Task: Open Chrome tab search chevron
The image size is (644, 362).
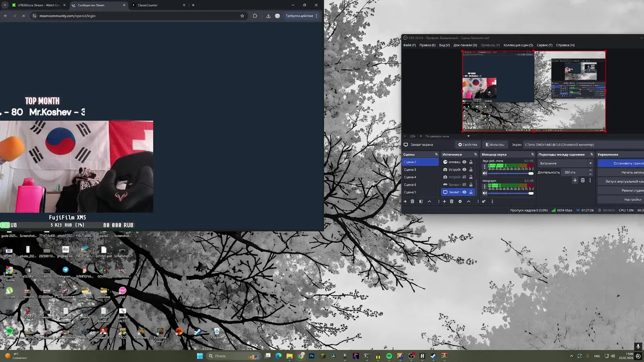Action: coord(5,5)
